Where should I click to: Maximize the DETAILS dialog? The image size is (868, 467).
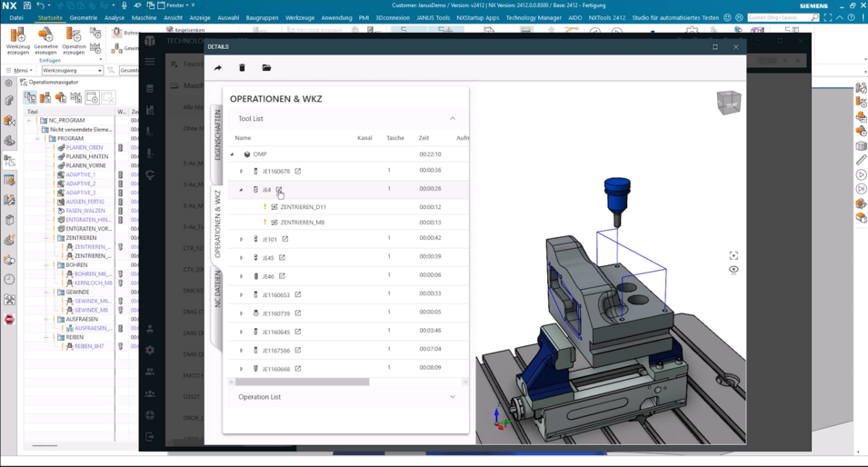pyautogui.click(x=715, y=47)
